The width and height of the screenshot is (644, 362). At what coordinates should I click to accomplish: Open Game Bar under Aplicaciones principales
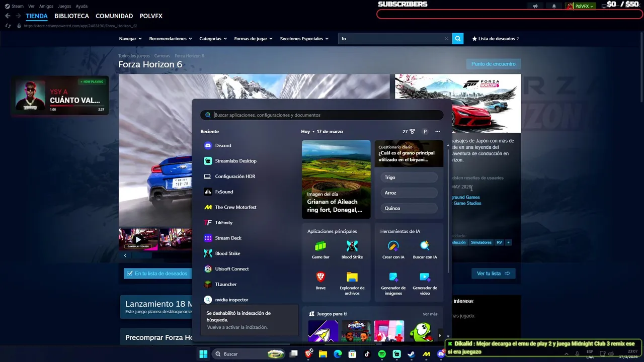(320, 250)
